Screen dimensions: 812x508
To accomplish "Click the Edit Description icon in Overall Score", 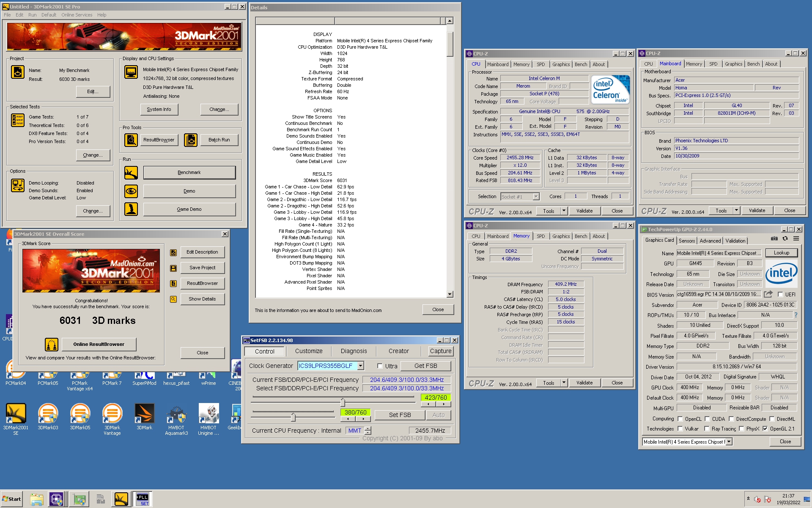I will coord(173,253).
